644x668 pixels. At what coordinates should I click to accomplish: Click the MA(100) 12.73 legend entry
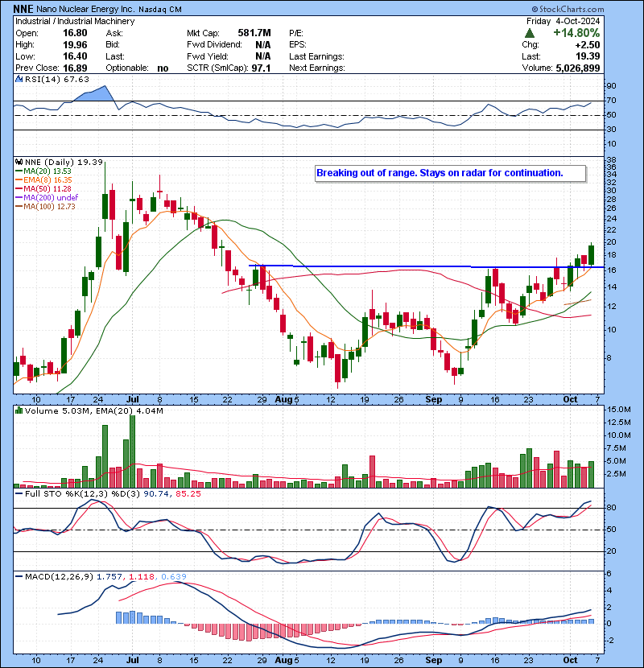coord(45,206)
